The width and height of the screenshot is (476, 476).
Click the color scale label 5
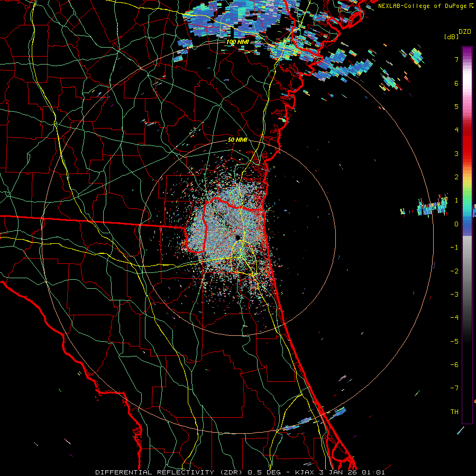coord(456,106)
